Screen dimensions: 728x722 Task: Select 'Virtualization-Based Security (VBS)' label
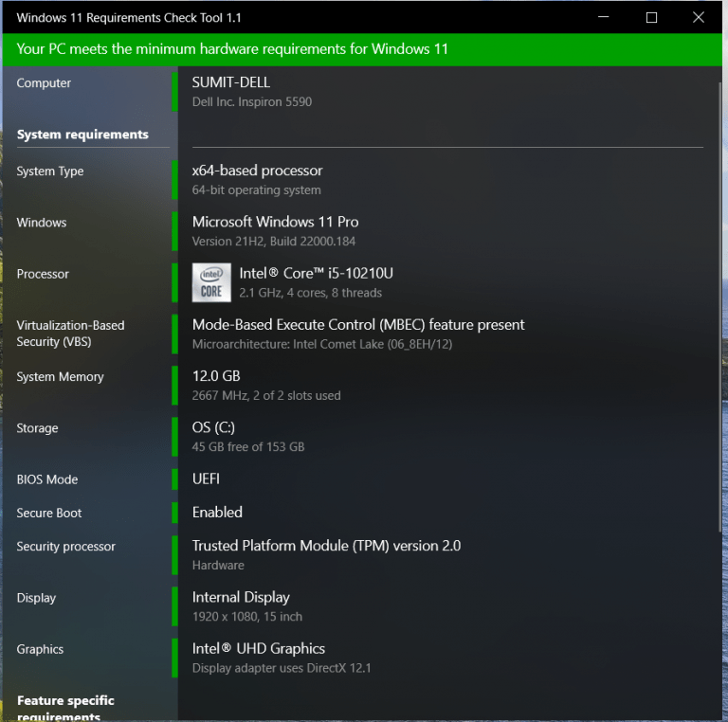[70, 334]
